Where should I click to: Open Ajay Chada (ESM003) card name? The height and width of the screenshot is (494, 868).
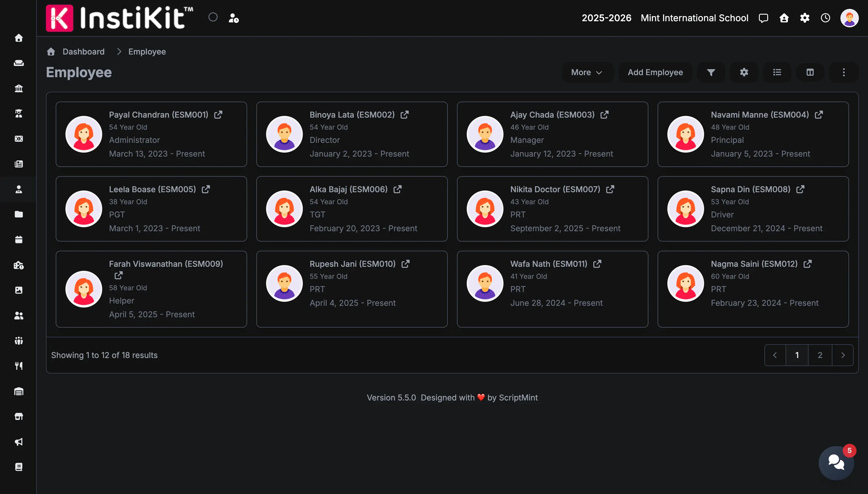click(x=552, y=115)
